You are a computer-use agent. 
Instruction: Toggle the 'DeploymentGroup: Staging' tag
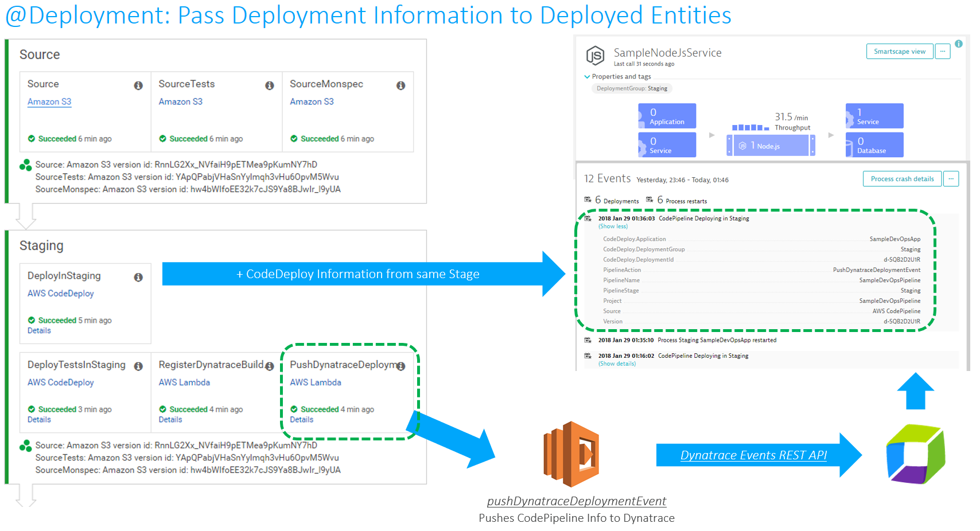click(632, 88)
